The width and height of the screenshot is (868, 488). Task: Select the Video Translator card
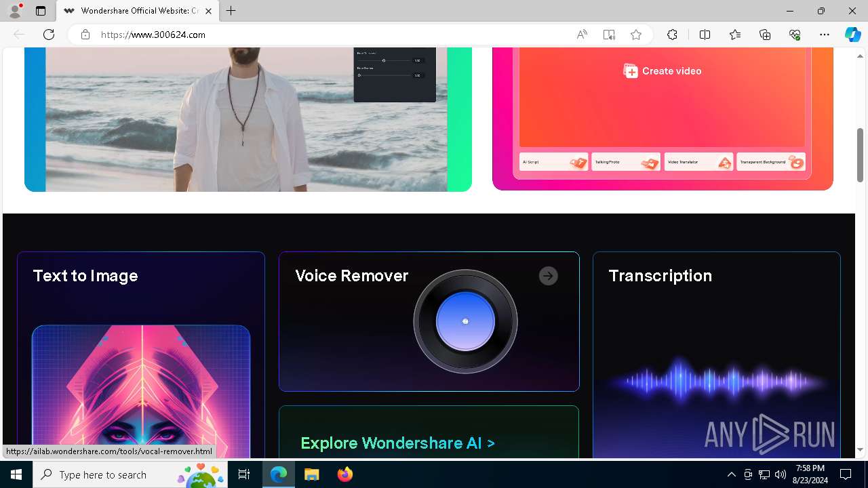point(698,163)
